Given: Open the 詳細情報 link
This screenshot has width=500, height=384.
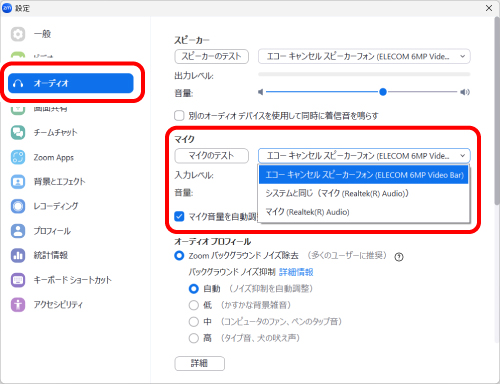Looking at the screenshot, I should tap(296, 272).
